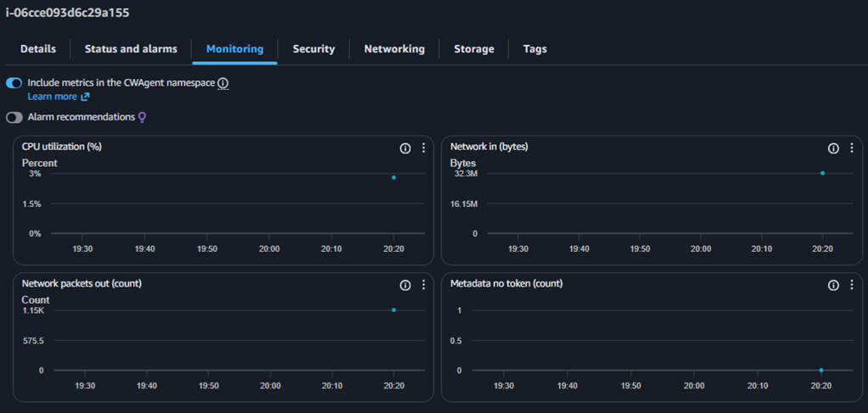Show info for Metadata no token chart
868x413 pixels.
[833, 285]
